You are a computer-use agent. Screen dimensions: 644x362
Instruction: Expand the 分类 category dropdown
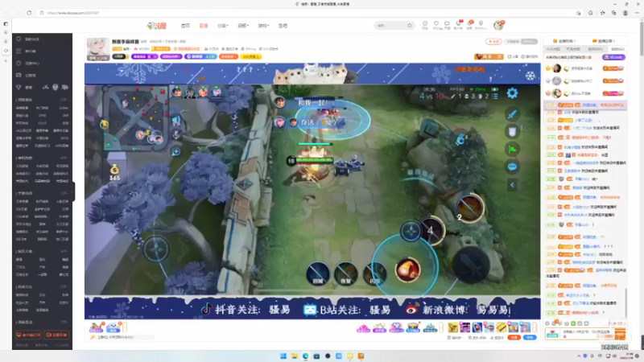(x=223, y=26)
